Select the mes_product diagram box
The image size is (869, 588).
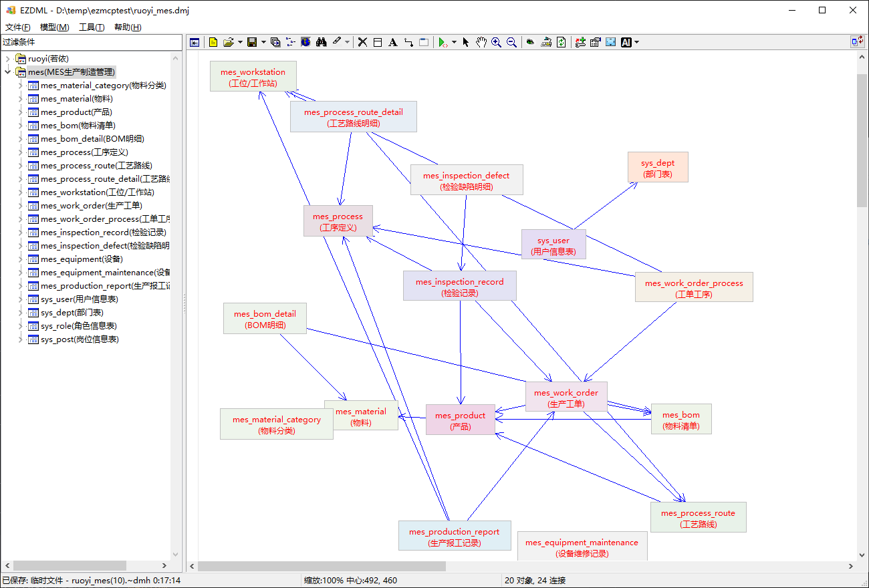pyautogui.click(x=461, y=420)
